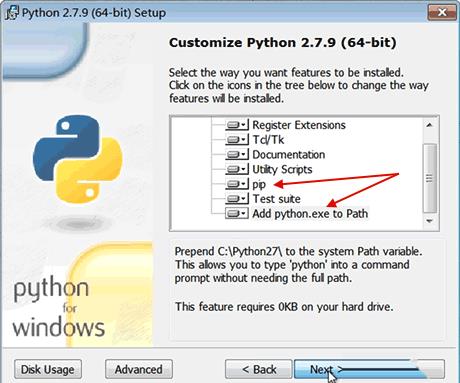Open the Tcl/Tk feature dropdown icon
The height and width of the screenshot is (383, 460).
tap(237, 140)
